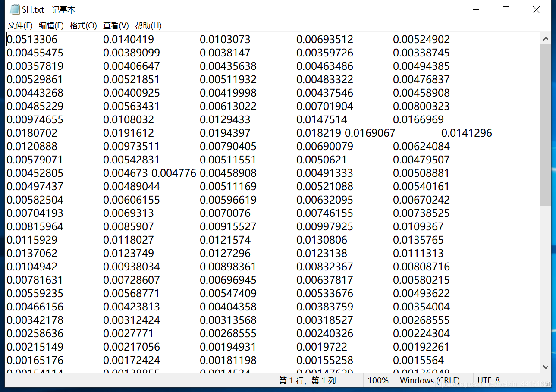This screenshot has height=392, width=556.
Task: Click the value 0.0135765
Action: [418, 240]
